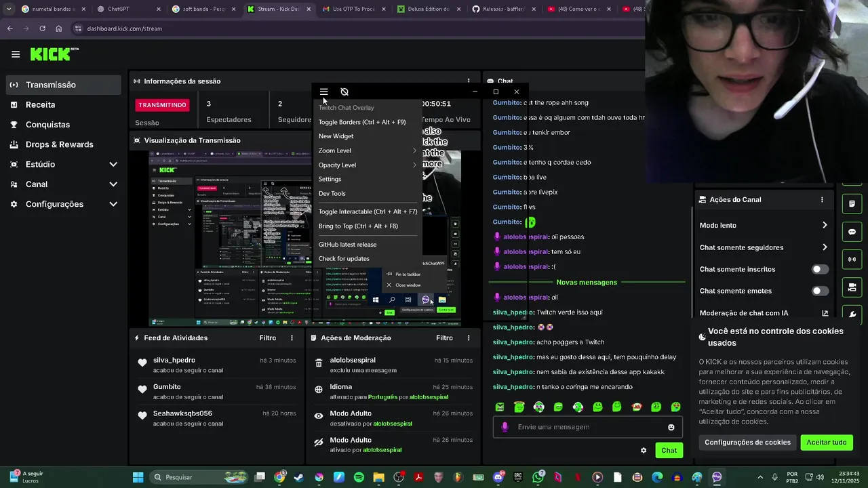Expand the Modo lento option
The width and height of the screenshot is (868, 488).
coord(764,225)
